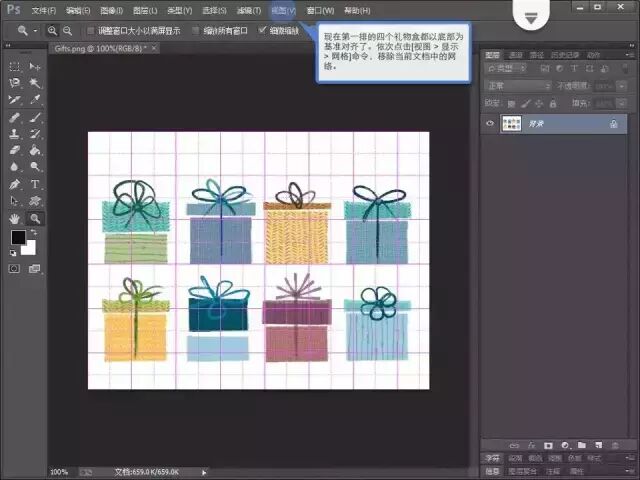This screenshot has height=480, width=640.
Task: Uncheck the scrubby zoom checkbox
Action: click(262, 30)
